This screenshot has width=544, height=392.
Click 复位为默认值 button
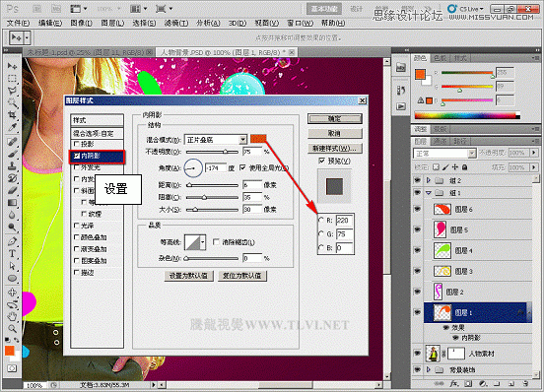[242, 276]
